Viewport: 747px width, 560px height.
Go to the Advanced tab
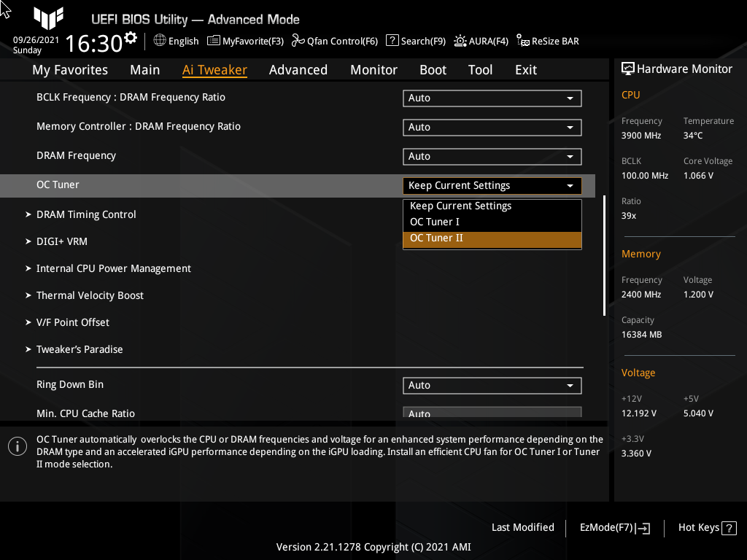click(x=298, y=69)
